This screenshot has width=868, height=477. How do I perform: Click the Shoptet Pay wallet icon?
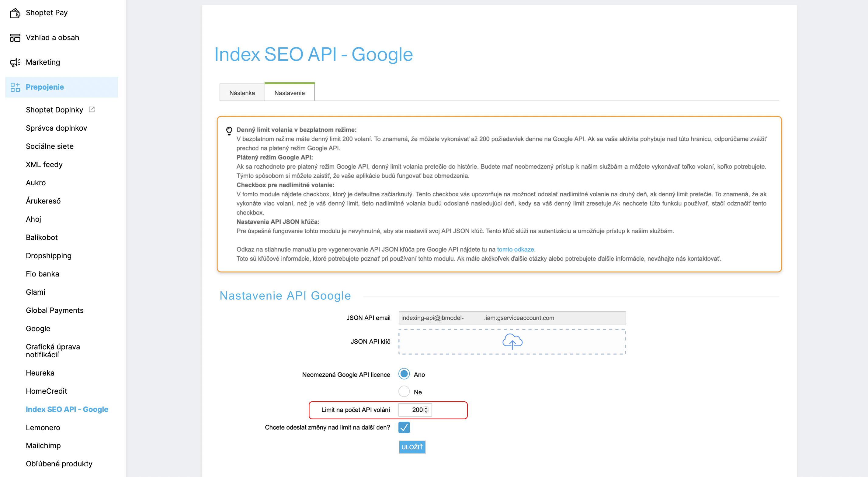(x=15, y=13)
